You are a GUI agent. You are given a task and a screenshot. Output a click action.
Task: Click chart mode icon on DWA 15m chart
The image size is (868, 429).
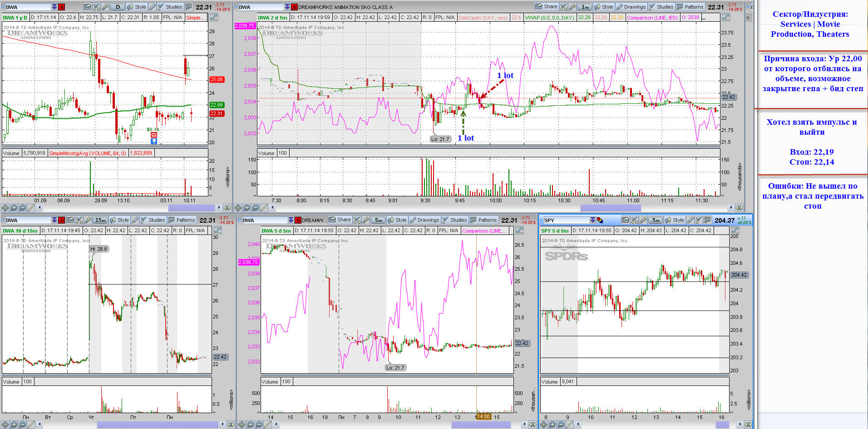click(217, 230)
